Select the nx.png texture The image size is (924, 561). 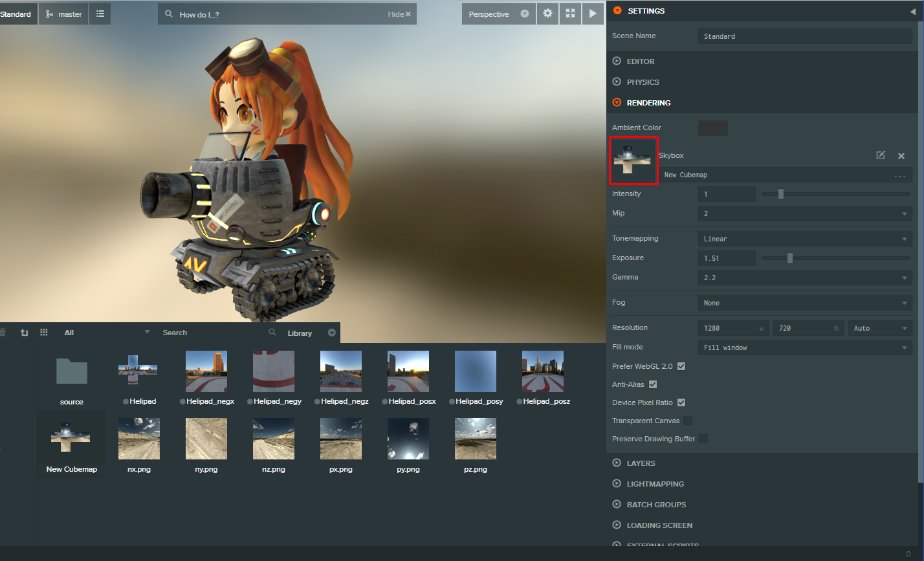139,446
